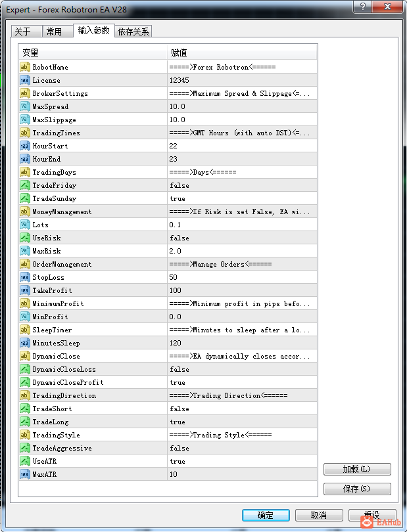The image size is (407, 532).
Task: Select the TradeAggressive false value
Action: pos(180,448)
